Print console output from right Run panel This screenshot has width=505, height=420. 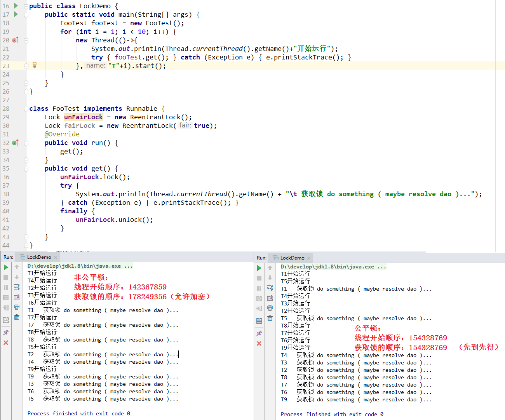coord(270,308)
